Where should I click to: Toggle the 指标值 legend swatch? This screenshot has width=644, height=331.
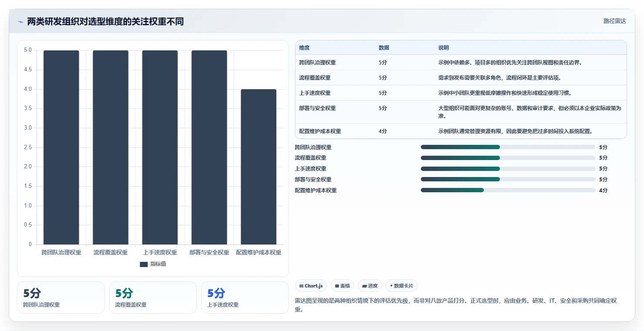[x=144, y=264]
